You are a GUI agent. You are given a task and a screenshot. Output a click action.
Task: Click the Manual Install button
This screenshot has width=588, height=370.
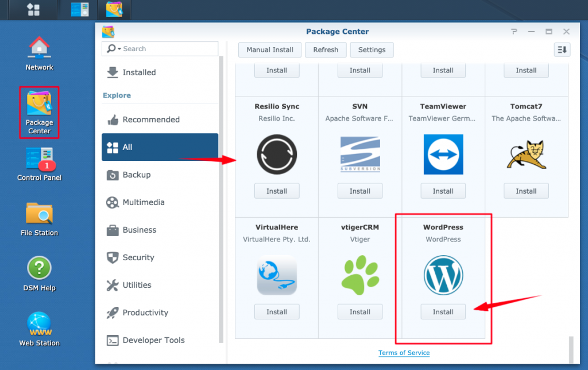(x=270, y=50)
